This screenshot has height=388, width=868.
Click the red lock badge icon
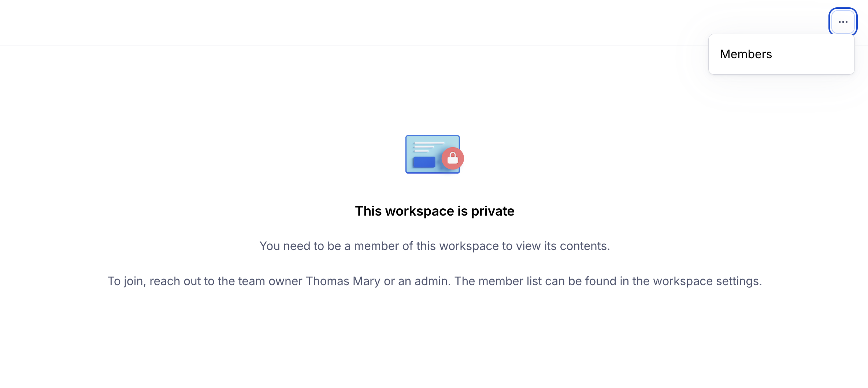coord(453,158)
